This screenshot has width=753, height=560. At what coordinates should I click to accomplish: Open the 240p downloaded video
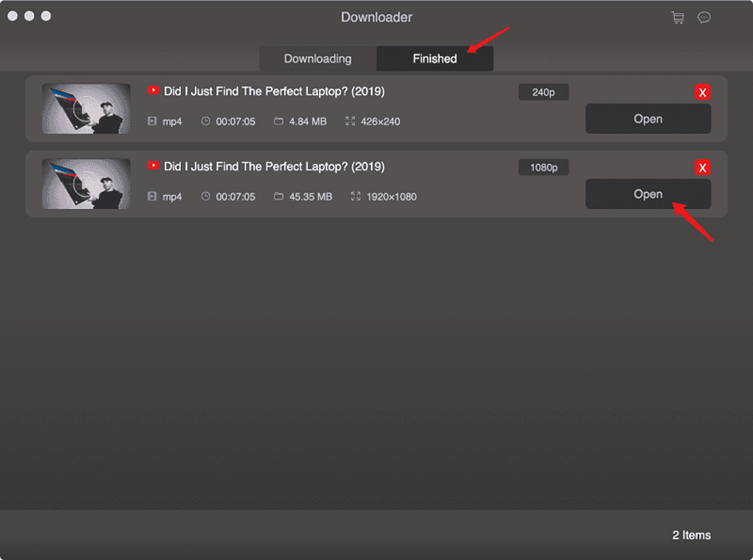(x=648, y=119)
